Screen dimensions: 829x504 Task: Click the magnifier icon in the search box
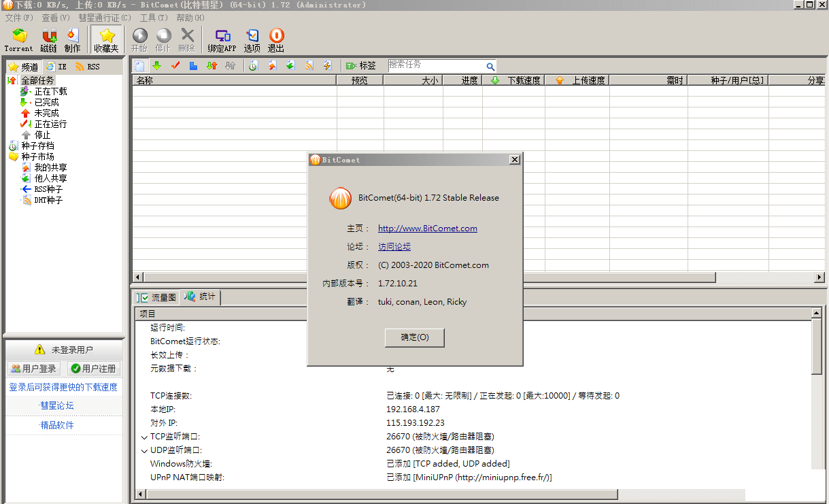490,66
